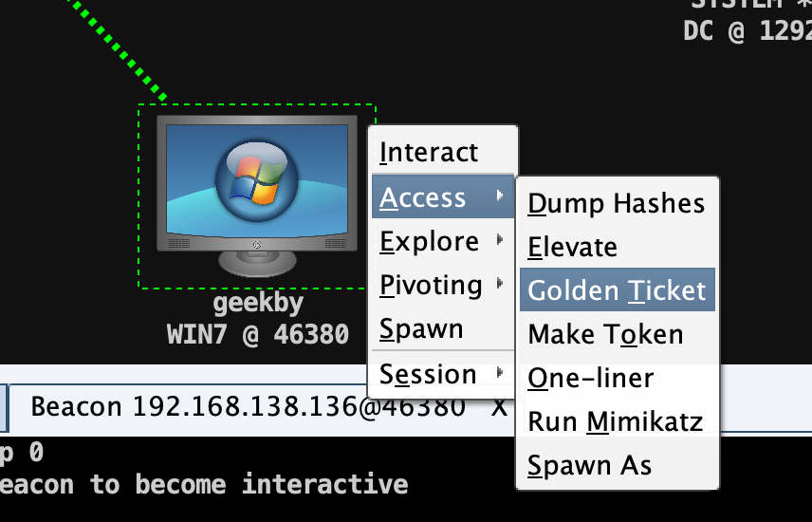
Task: Close the Beacon 192.168.138.136@46380 tab via X
Action: coord(499,407)
